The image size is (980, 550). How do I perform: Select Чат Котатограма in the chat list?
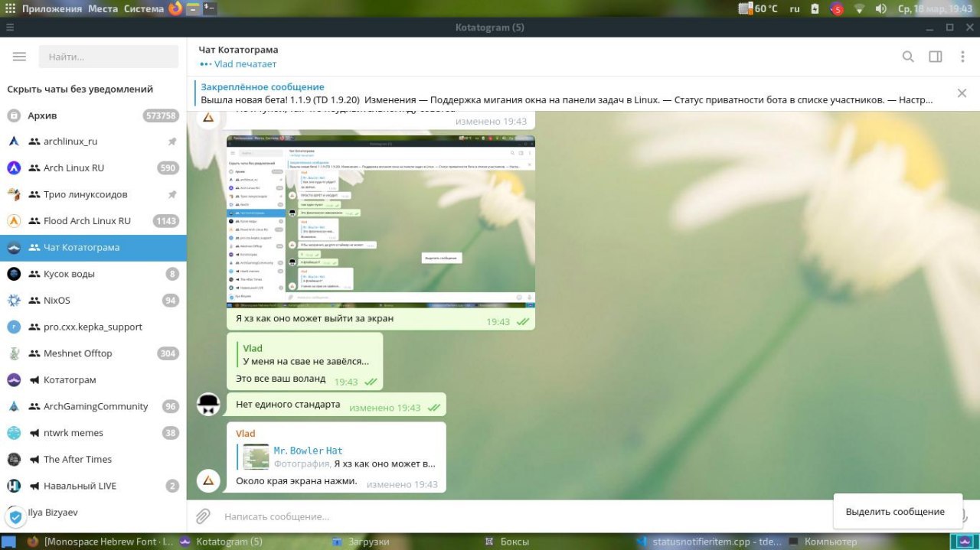[x=93, y=248]
